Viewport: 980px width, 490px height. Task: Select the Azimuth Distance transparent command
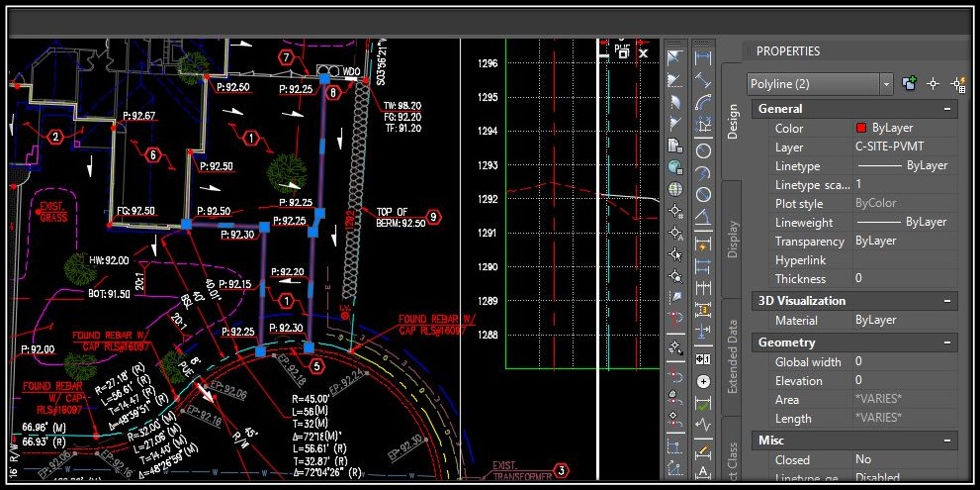pos(675,102)
